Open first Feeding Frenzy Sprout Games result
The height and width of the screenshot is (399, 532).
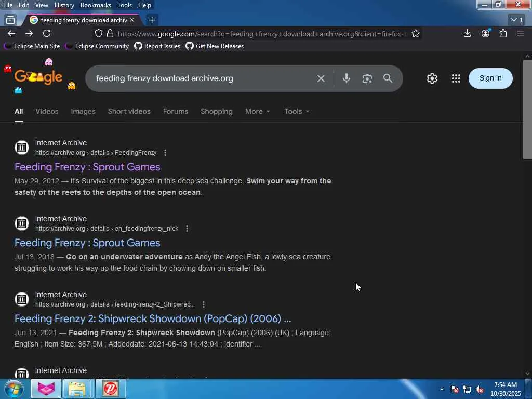[x=87, y=167]
